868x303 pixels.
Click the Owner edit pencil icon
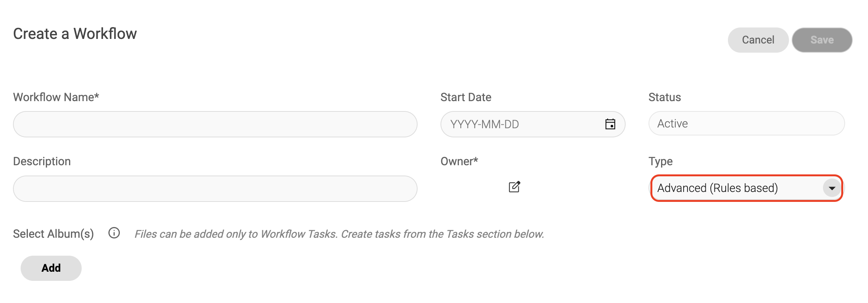(x=514, y=187)
